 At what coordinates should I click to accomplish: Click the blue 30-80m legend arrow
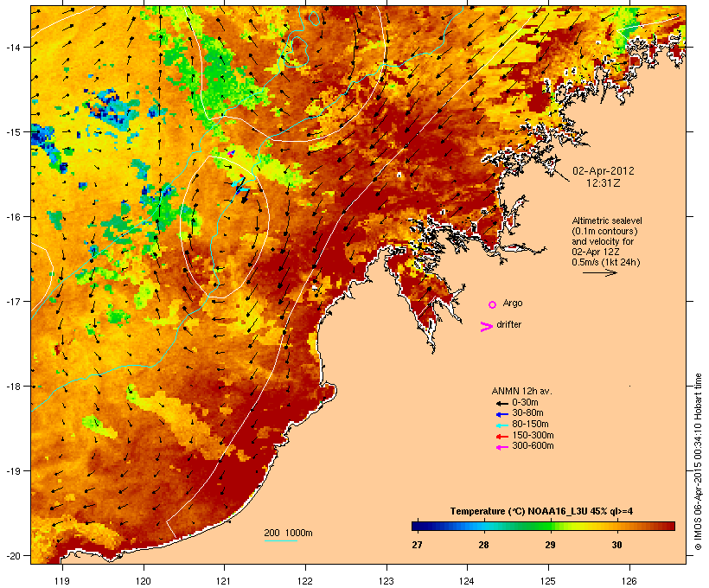click(501, 414)
